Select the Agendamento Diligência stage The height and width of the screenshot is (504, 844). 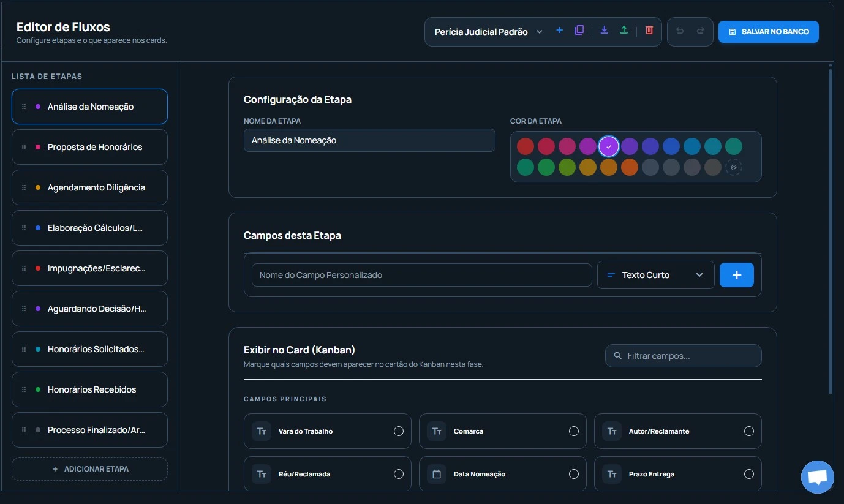coord(89,187)
